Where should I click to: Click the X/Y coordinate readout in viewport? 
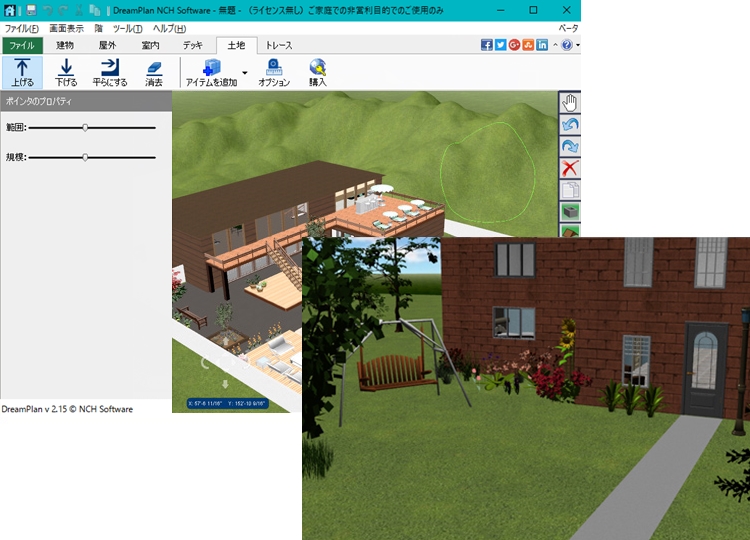pyautogui.click(x=228, y=404)
